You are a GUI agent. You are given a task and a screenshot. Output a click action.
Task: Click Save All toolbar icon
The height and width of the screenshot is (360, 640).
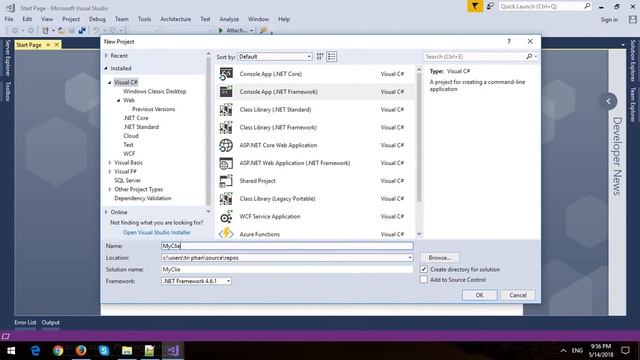coord(82,30)
